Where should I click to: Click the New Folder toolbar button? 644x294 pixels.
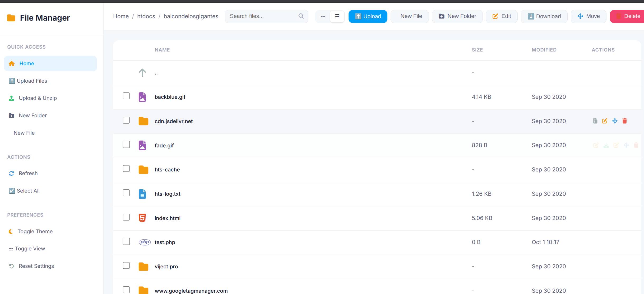[x=457, y=16]
